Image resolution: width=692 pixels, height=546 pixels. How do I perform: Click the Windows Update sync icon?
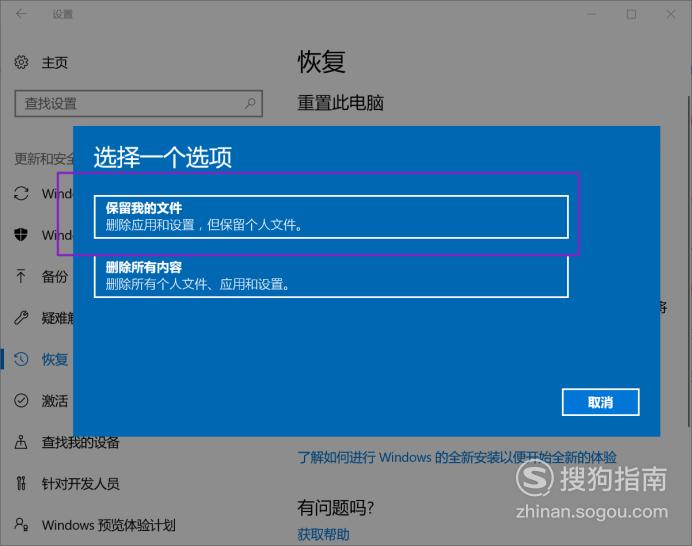tap(21, 193)
